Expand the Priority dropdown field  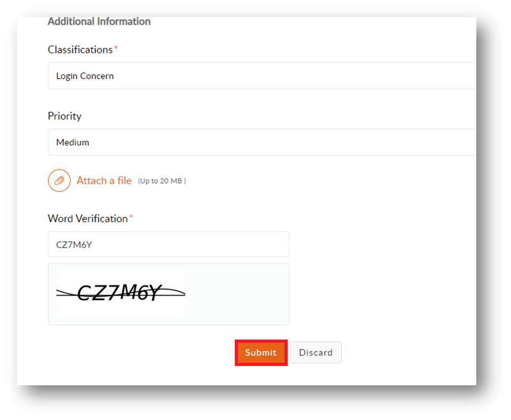(262, 142)
